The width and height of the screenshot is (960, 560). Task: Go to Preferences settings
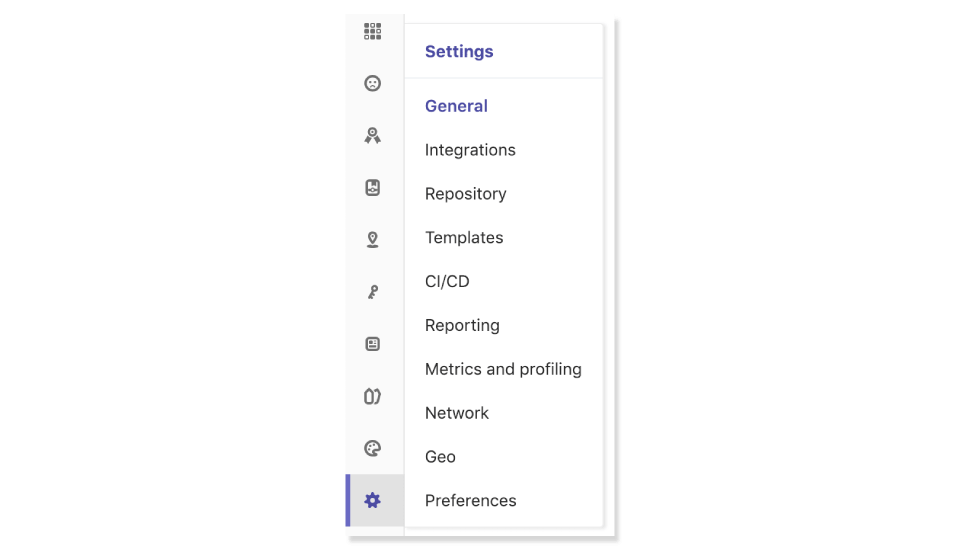click(x=471, y=501)
